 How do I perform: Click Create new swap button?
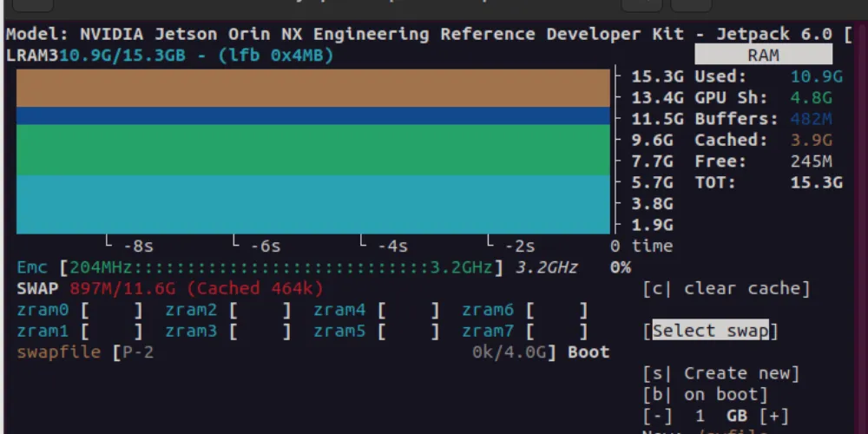coord(720,373)
